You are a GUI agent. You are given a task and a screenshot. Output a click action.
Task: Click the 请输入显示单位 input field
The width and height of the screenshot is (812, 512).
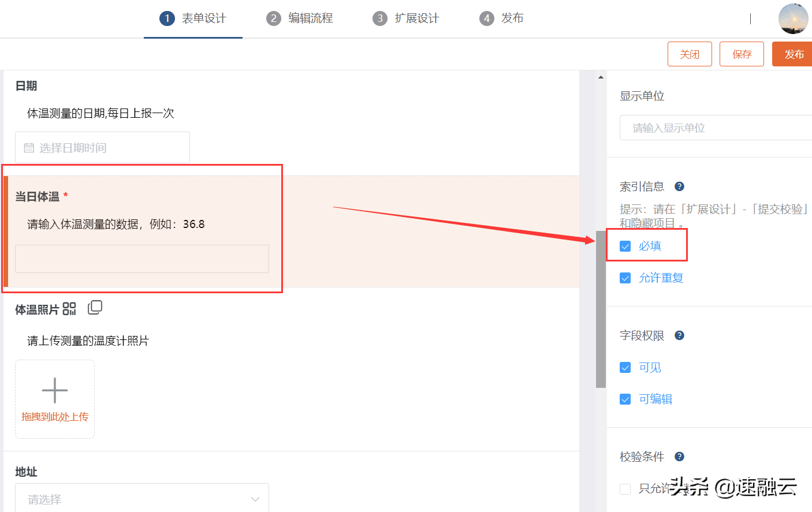(x=716, y=128)
